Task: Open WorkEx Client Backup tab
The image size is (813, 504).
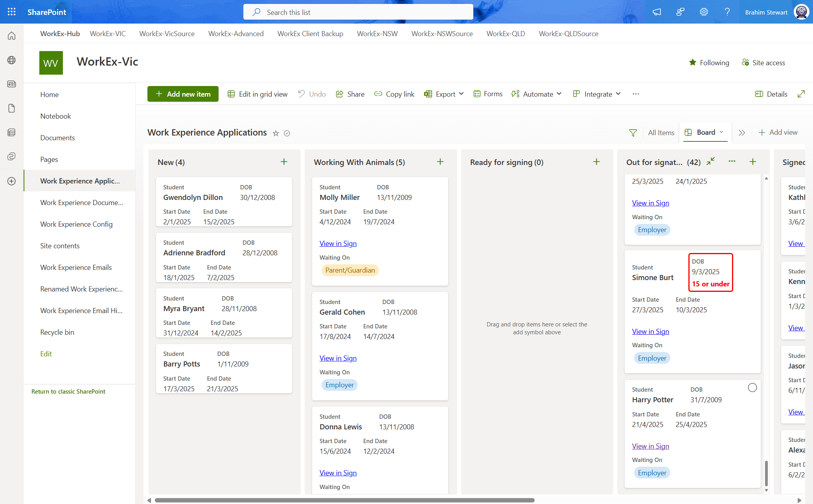Action: (310, 34)
